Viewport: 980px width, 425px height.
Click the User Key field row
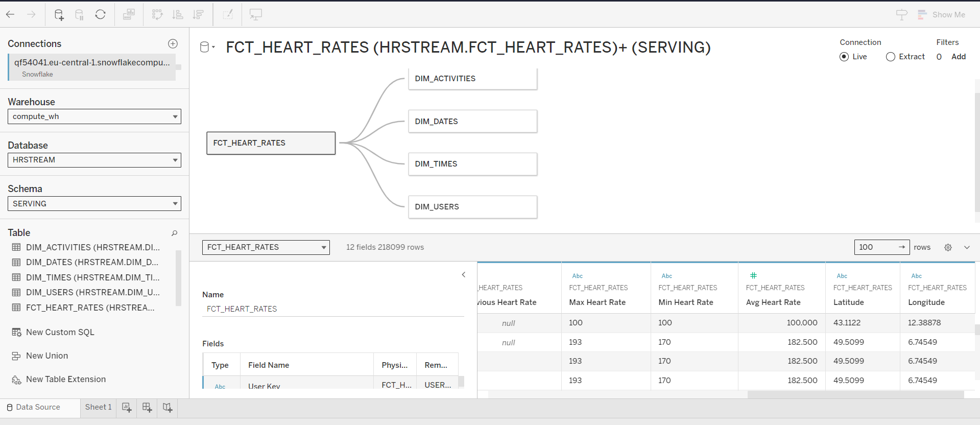(x=331, y=383)
